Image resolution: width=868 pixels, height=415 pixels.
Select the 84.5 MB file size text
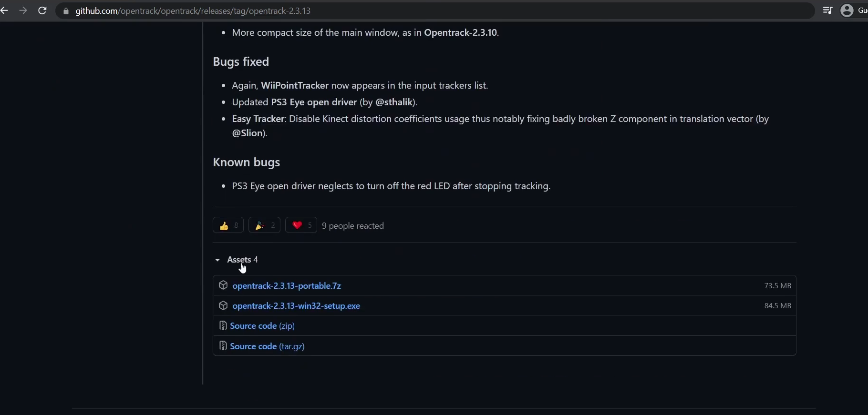click(777, 306)
